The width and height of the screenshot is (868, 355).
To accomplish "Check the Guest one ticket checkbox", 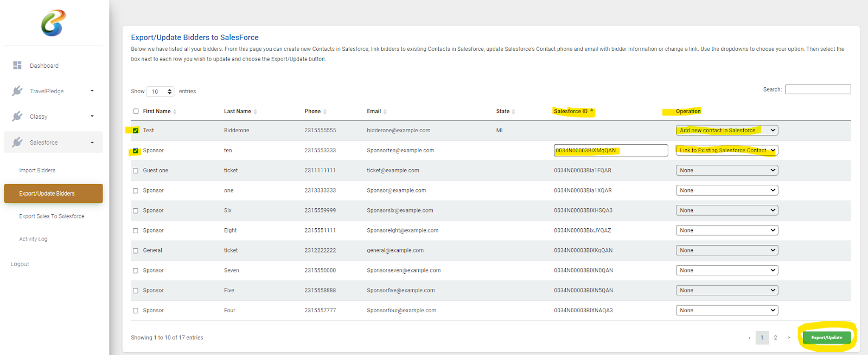I will coord(136,171).
